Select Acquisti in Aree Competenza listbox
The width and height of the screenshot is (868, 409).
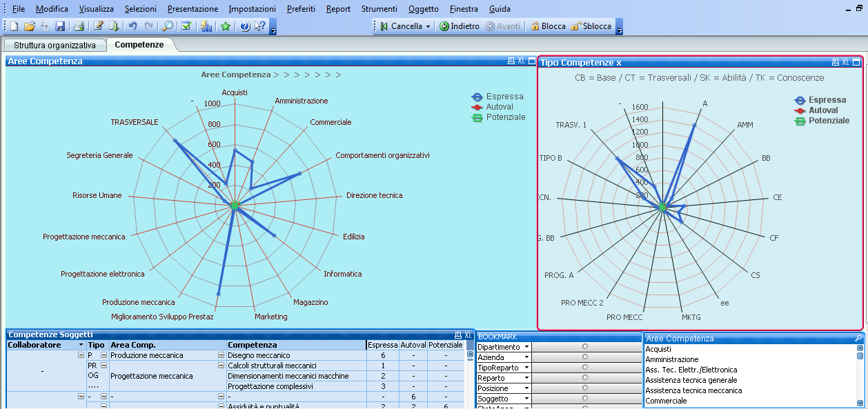[750, 349]
